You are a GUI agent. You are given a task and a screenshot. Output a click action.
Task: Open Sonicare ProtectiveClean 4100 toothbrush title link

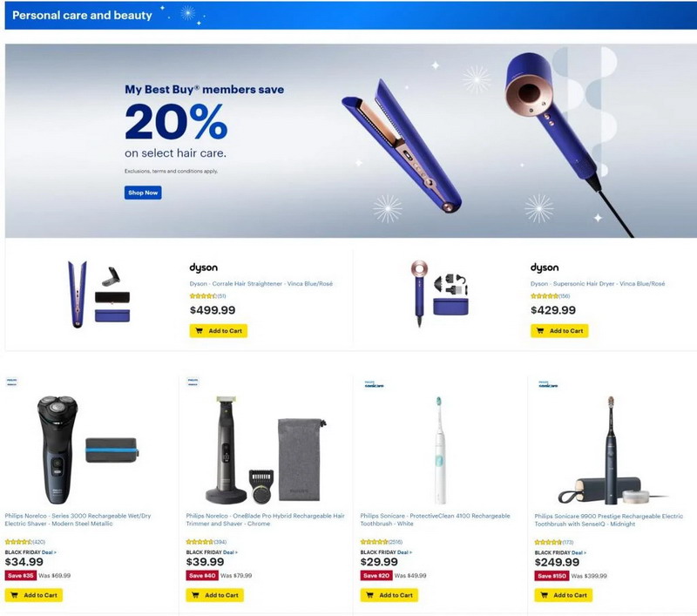(435, 519)
